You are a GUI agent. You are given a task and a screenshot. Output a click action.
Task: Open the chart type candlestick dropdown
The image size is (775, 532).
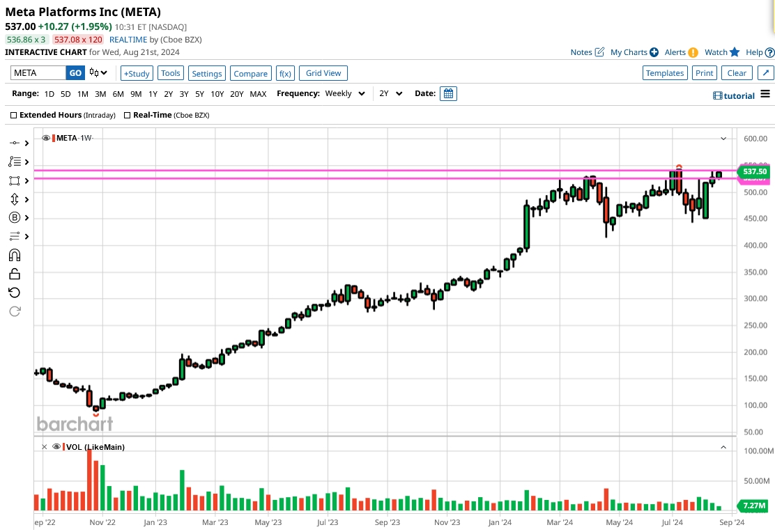coord(98,72)
